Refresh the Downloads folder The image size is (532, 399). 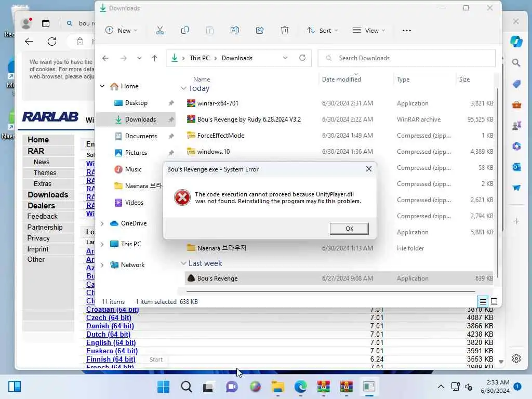pos(302,58)
